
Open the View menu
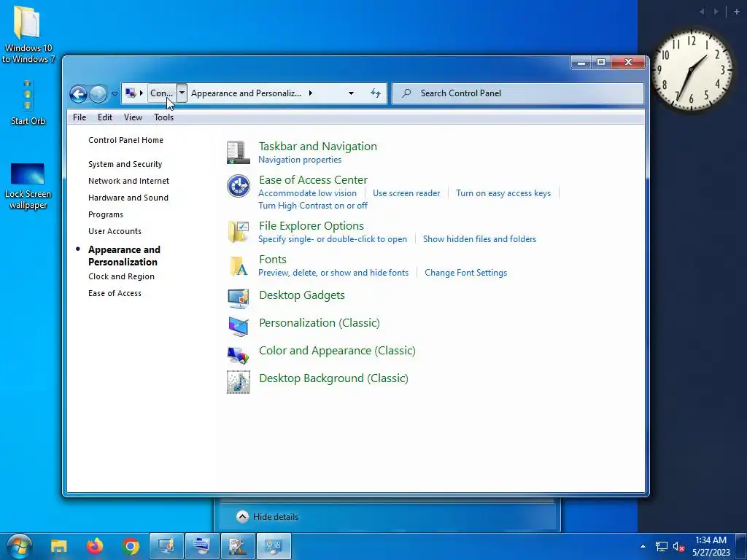pyautogui.click(x=133, y=117)
